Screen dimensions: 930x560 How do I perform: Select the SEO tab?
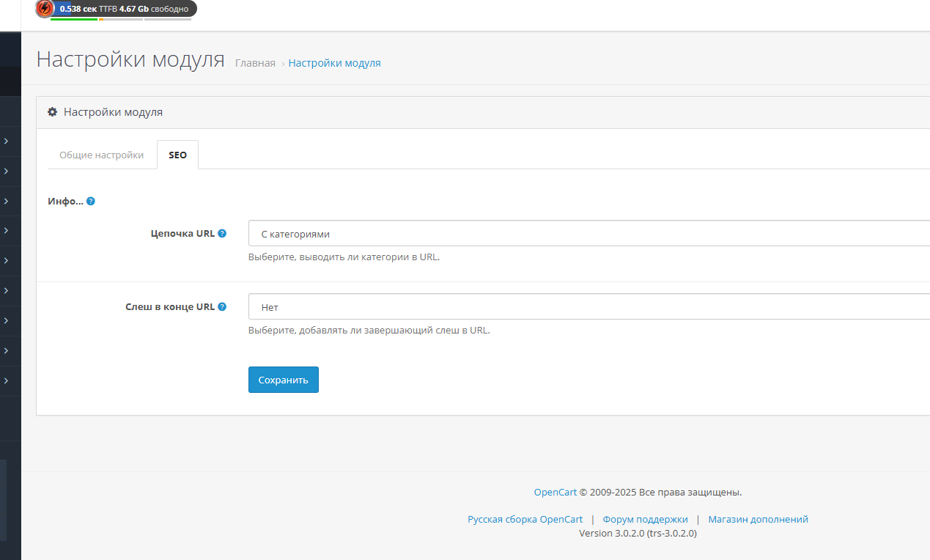point(177,155)
